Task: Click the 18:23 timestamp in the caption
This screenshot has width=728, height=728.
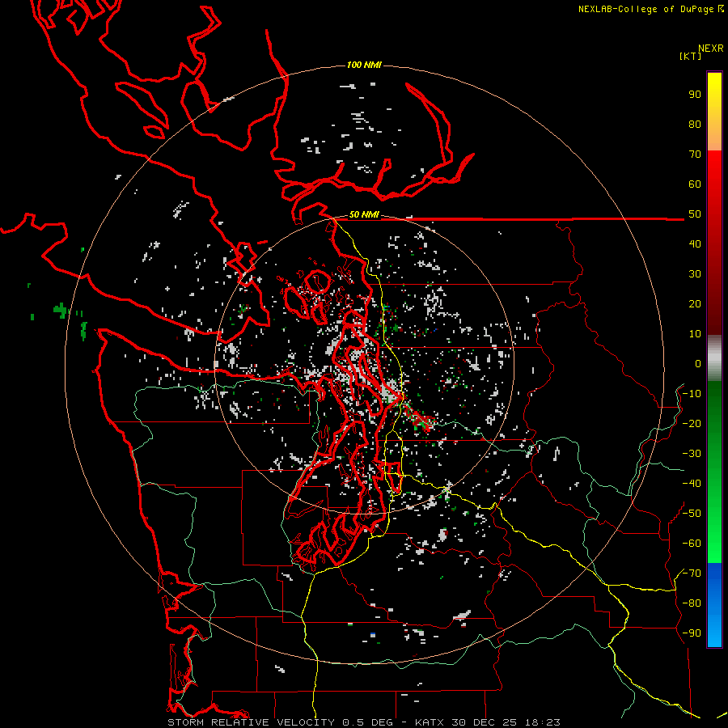Action: 543,722
